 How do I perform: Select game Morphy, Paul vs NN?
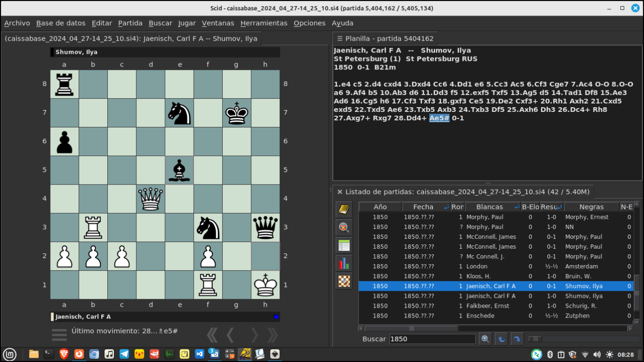(496, 227)
